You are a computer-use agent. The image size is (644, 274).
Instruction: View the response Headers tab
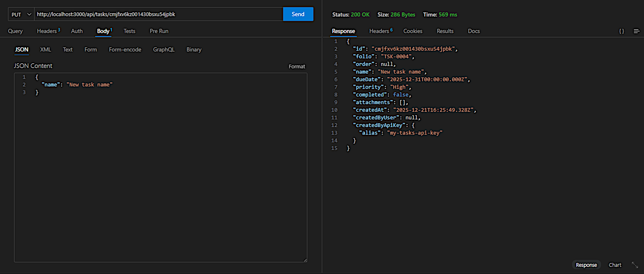[379, 31]
